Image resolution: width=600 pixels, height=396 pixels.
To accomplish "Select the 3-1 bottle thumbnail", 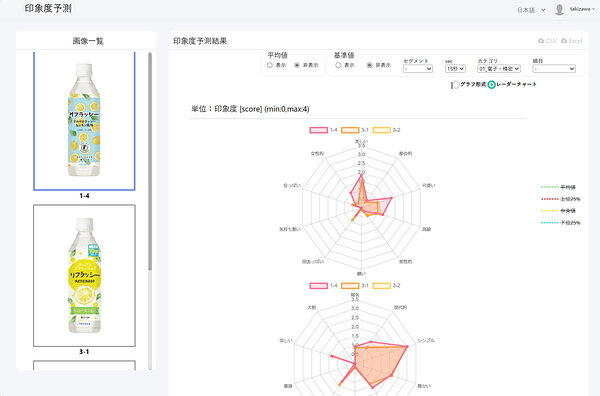I will point(84,275).
